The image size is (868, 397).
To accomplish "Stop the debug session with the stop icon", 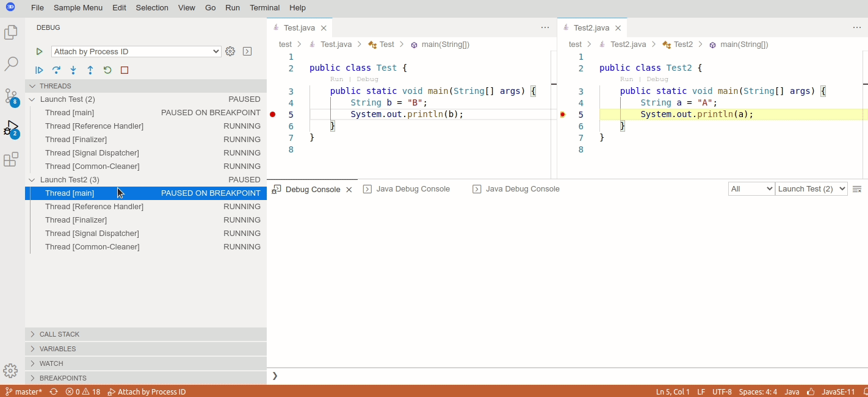I will (x=124, y=70).
